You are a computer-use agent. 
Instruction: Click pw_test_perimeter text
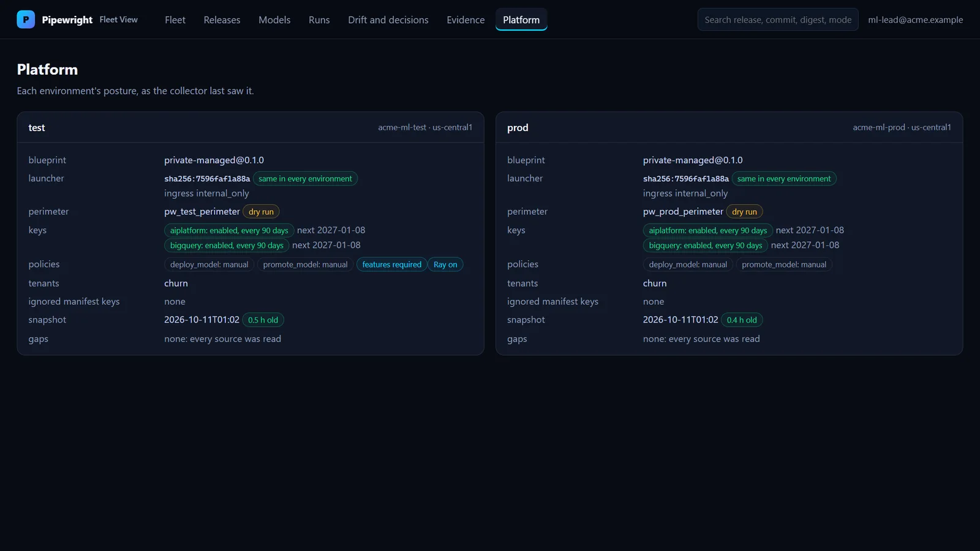[202, 211]
